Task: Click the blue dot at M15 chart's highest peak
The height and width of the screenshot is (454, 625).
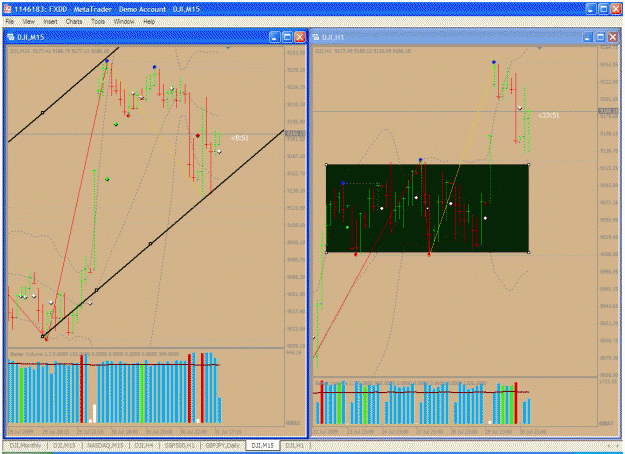Action: [x=107, y=61]
